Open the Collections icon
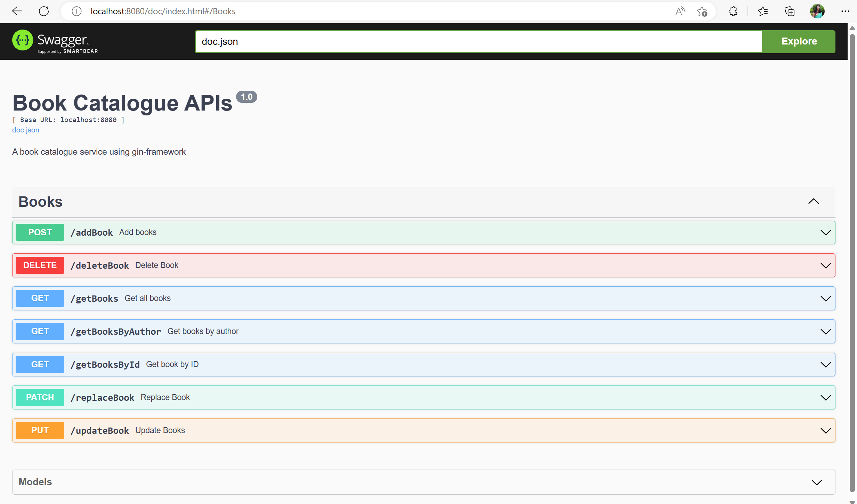The image size is (857, 504). [x=790, y=11]
